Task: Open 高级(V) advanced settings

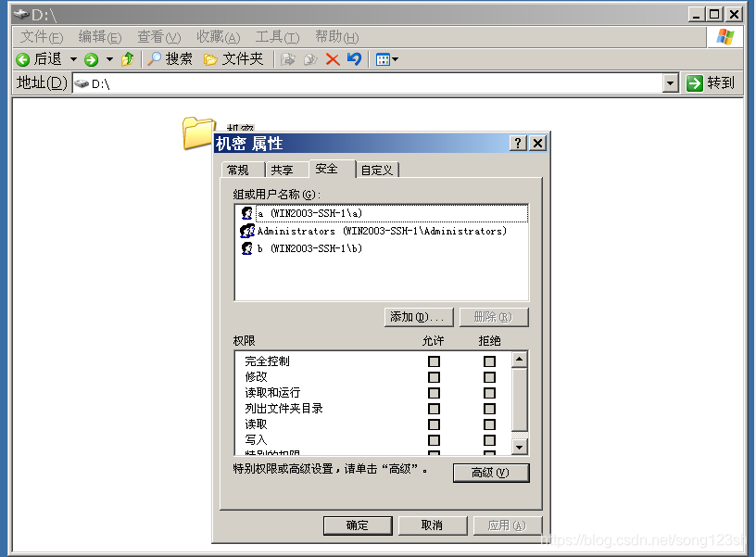Action: 491,473
